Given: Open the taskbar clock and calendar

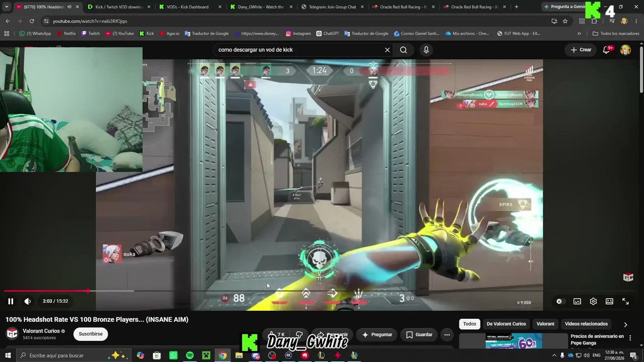Looking at the screenshot, I should tap(614, 355).
